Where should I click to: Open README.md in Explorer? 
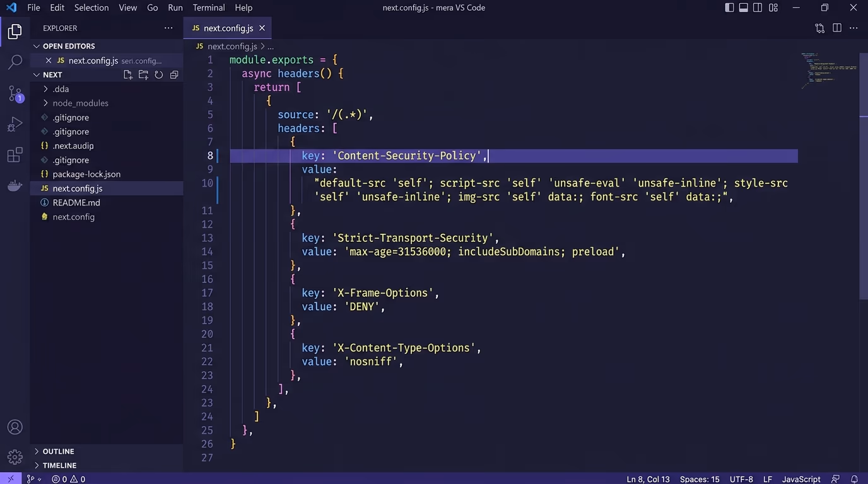[x=76, y=202]
